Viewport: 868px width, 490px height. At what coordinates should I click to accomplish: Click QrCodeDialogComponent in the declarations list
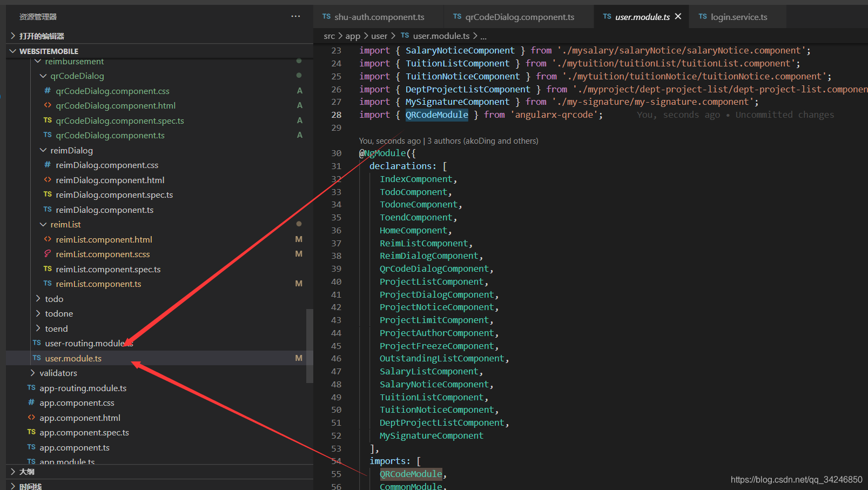[x=434, y=269]
